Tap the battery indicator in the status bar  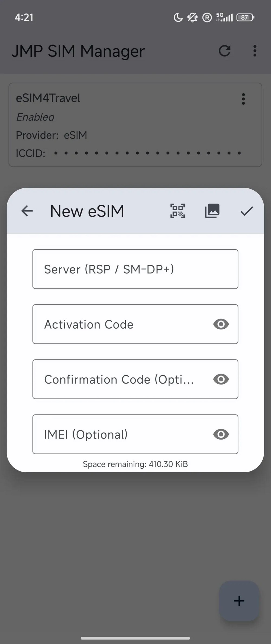click(x=245, y=18)
